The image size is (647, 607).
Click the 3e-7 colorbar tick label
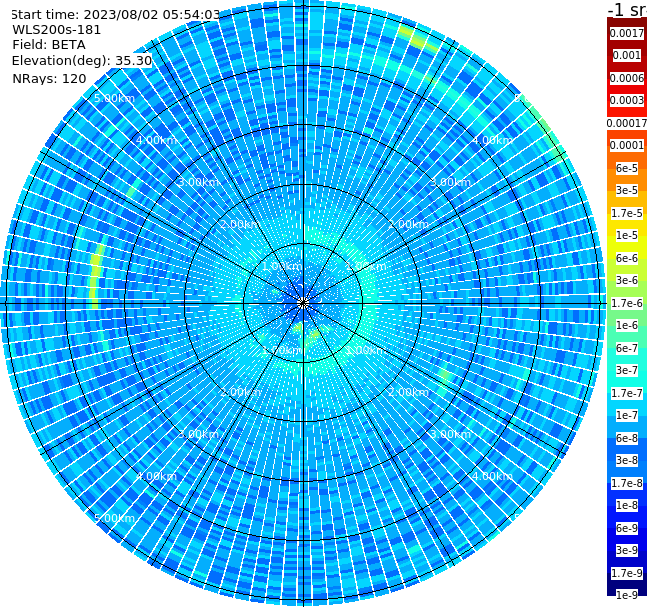point(627,370)
